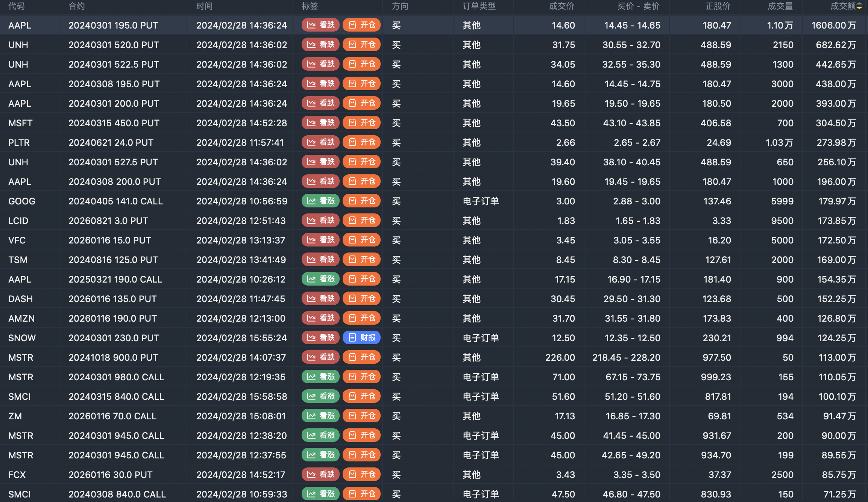Select the 20240301 520.0 PUT contract
The image size is (868, 502).
[114, 45]
